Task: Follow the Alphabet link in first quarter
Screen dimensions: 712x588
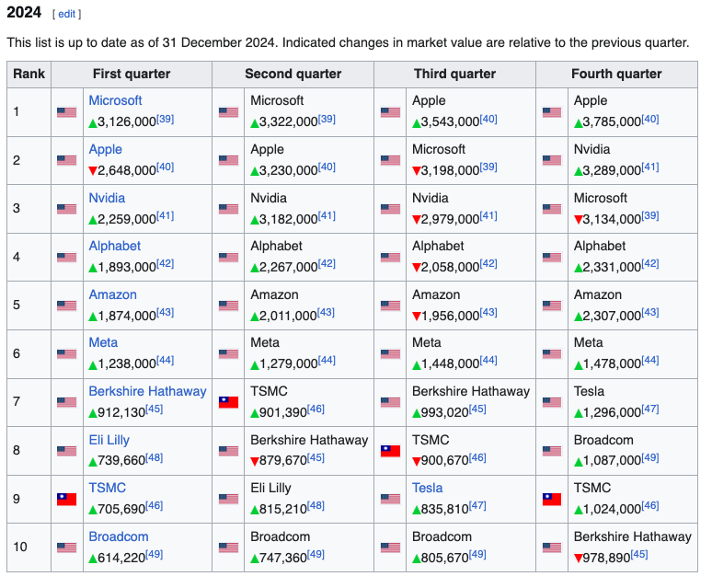Action: pyautogui.click(x=115, y=246)
